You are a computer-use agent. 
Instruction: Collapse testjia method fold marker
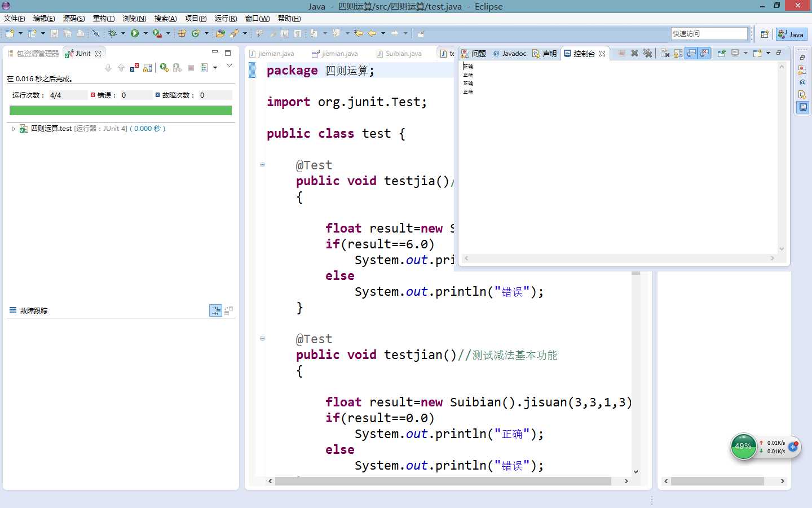[x=262, y=165]
